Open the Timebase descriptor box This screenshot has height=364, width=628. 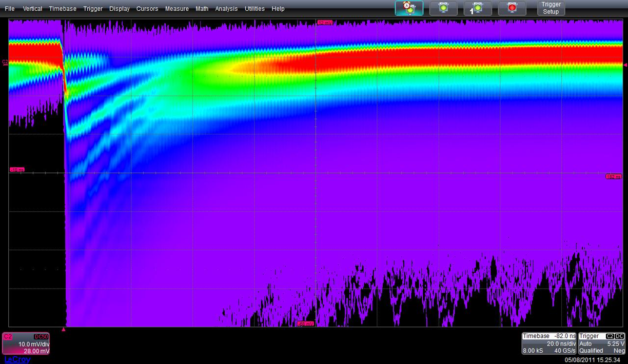pyautogui.click(x=548, y=343)
